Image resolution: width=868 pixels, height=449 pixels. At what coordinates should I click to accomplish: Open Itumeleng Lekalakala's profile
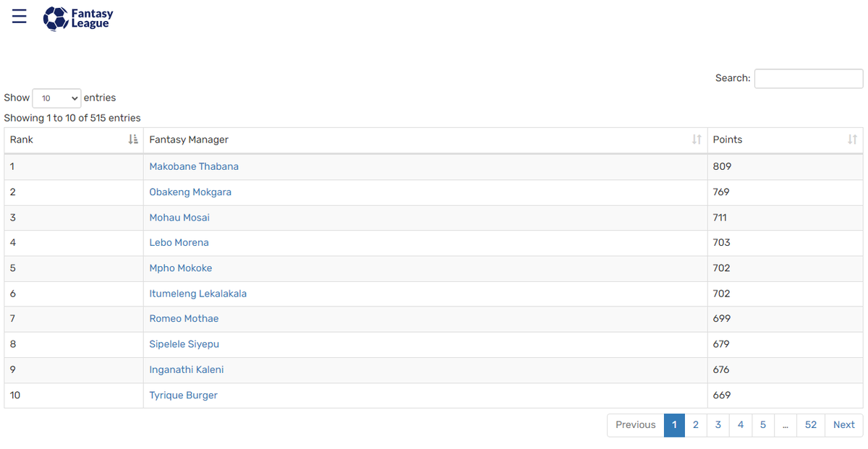click(x=198, y=294)
